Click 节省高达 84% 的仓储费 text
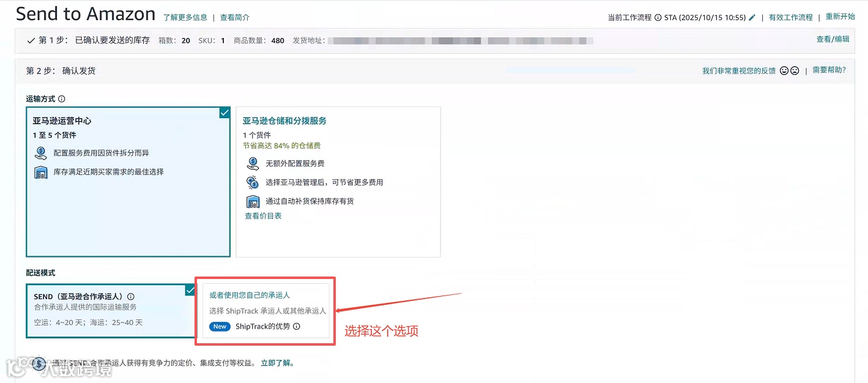The height and width of the screenshot is (383, 868). click(x=281, y=146)
